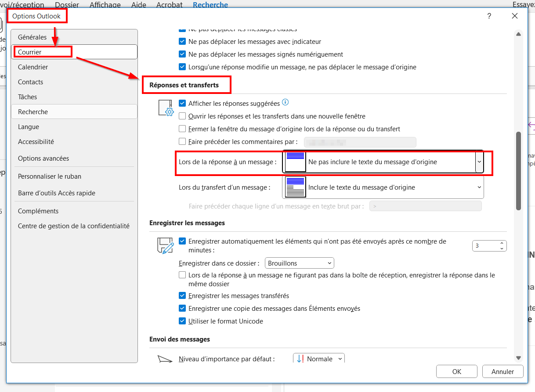Open the 'Normale' importance level dropdown

[319, 359]
